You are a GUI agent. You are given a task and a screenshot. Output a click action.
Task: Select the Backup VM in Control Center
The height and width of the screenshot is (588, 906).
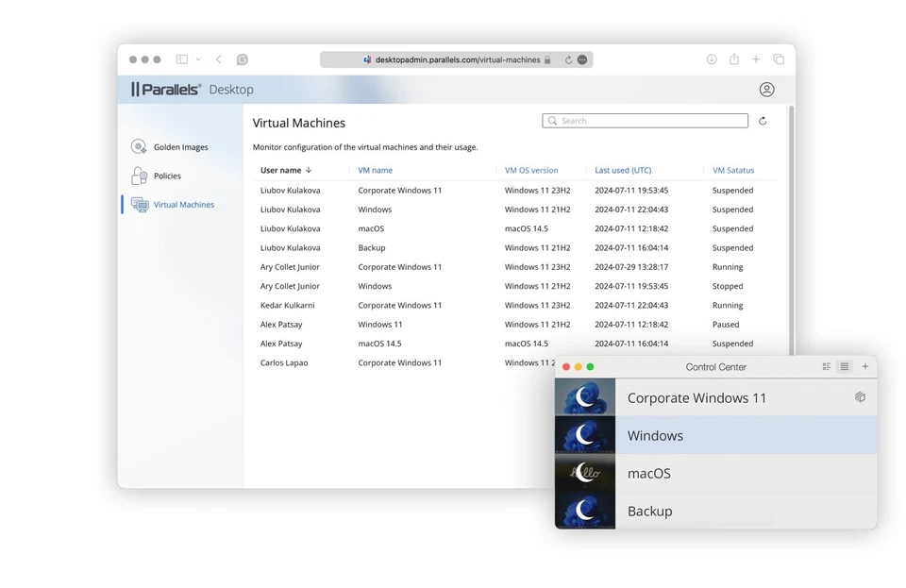pyautogui.click(x=650, y=511)
